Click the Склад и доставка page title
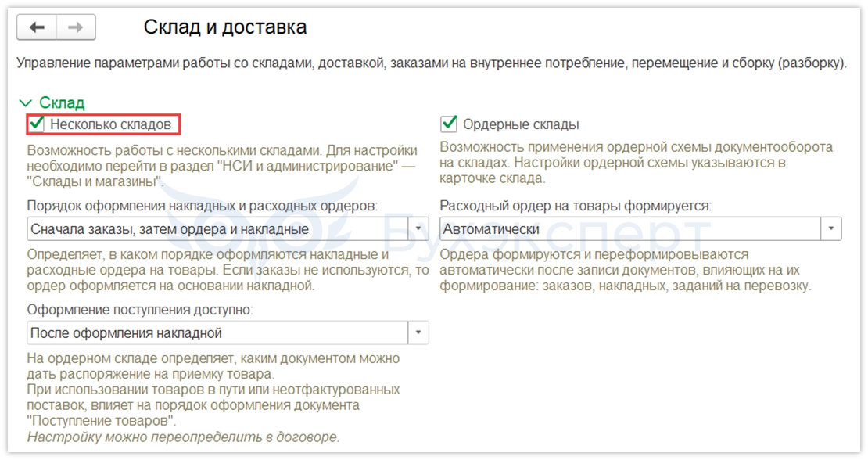Image resolution: width=868 pixels, height=460 pixels. tap(225, 27)
